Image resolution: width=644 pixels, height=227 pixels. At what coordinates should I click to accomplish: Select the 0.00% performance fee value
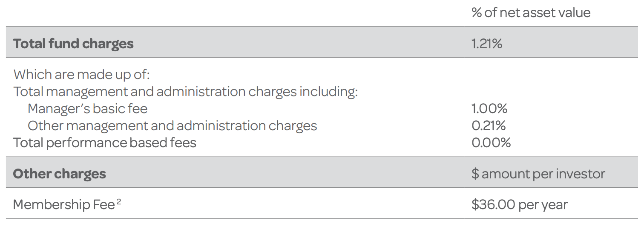[491, 143]
